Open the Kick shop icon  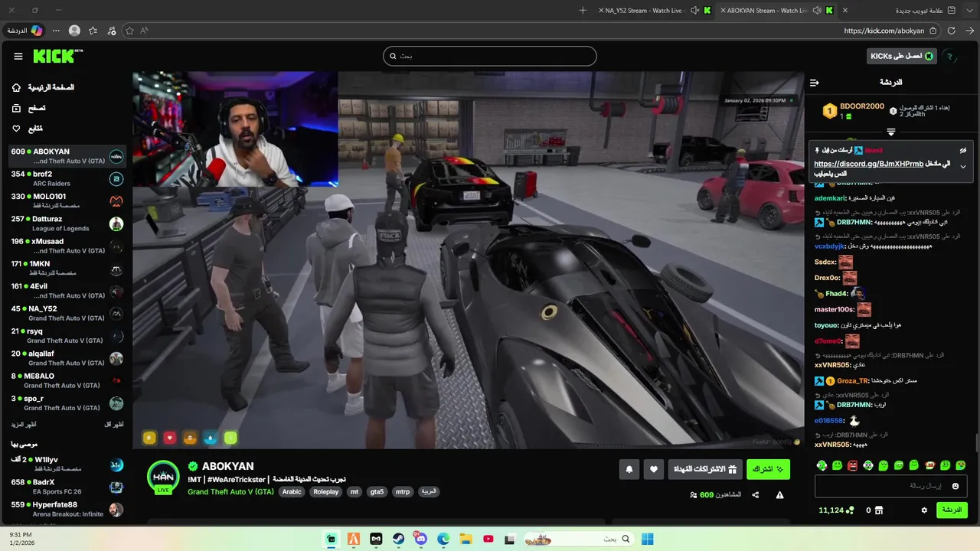click(879, 510)
